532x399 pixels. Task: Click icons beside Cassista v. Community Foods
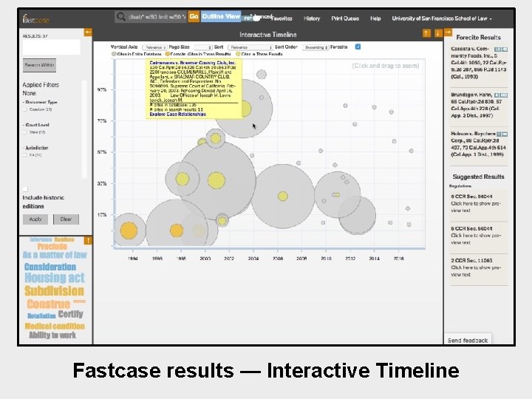(x=501, y=50)
